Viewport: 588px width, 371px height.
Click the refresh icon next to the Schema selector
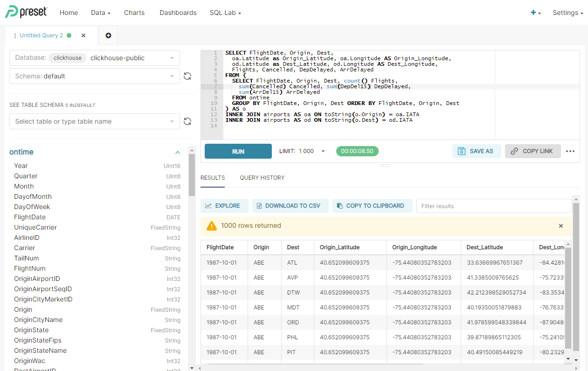click(187, 76)
